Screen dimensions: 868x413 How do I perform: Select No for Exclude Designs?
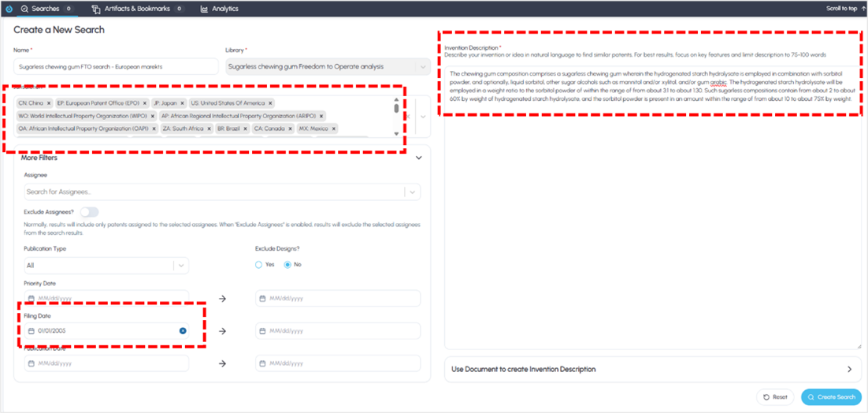(287, 265)
